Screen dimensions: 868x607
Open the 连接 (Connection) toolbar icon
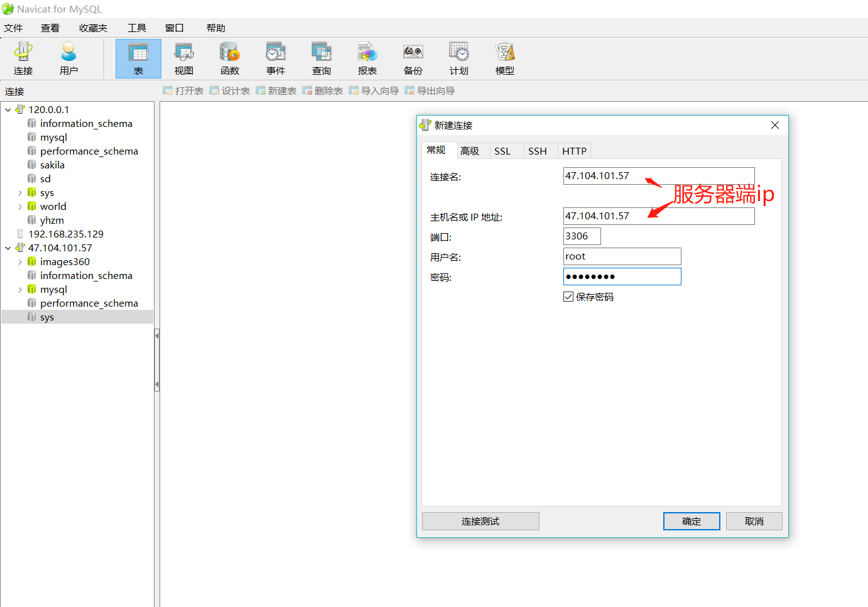(23, 58)
